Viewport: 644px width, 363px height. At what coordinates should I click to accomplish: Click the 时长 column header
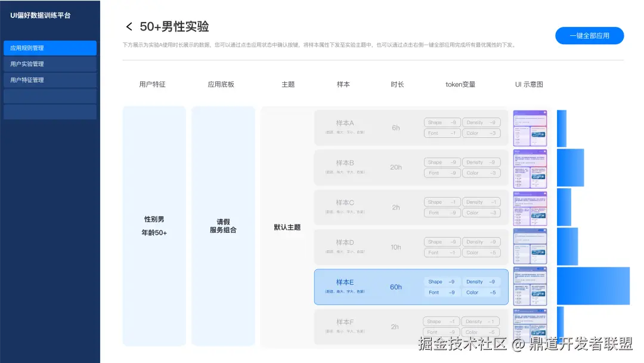[x=397, y=84]
